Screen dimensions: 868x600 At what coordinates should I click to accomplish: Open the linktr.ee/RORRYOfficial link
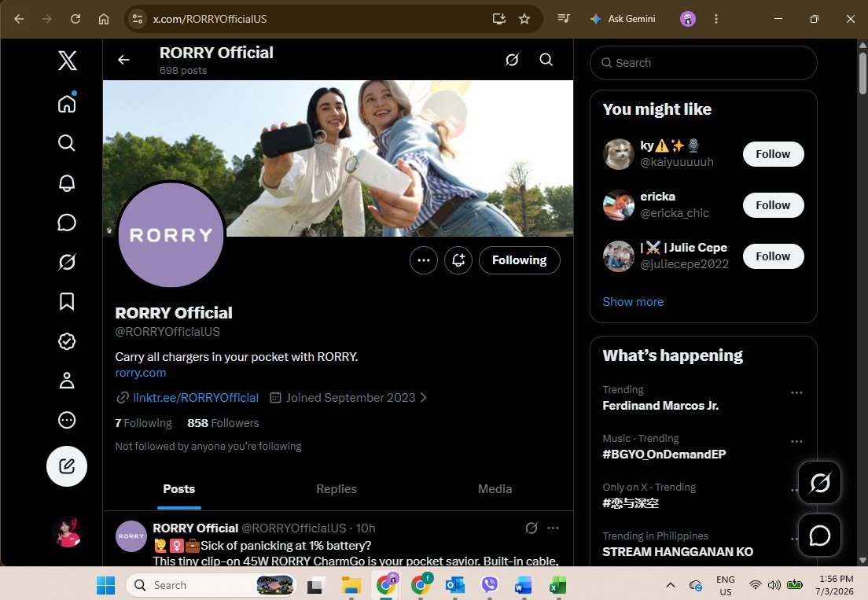[196, 397]
